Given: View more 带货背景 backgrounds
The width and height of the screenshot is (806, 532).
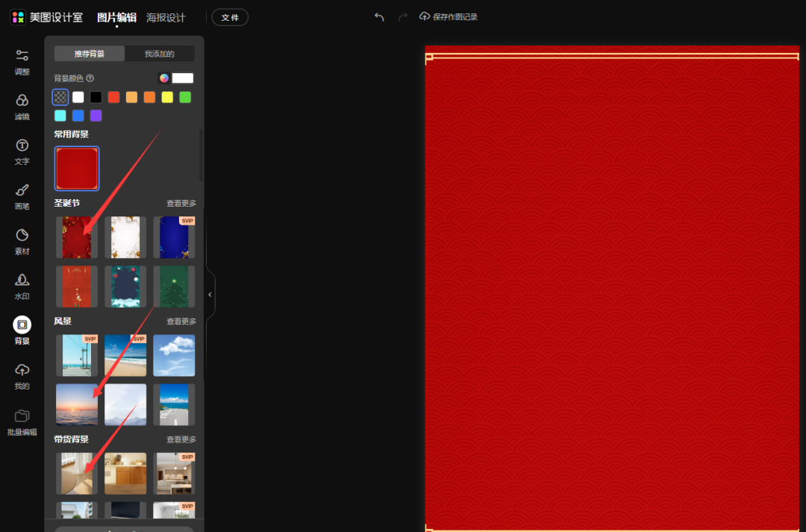Looking at the screenshot, I should pyautogui.click(x=181, y=439).
